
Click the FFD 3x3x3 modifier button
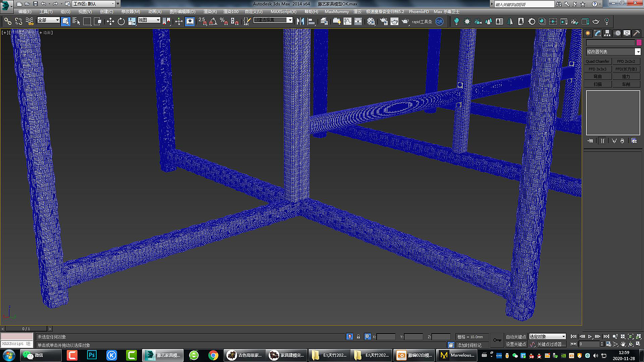coord(598,69)
